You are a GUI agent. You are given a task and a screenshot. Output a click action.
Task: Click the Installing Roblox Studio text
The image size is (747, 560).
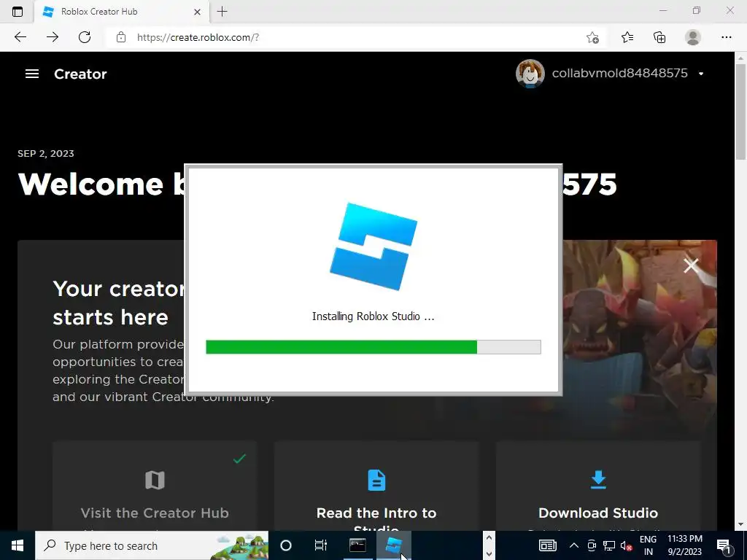pos(373,316)
